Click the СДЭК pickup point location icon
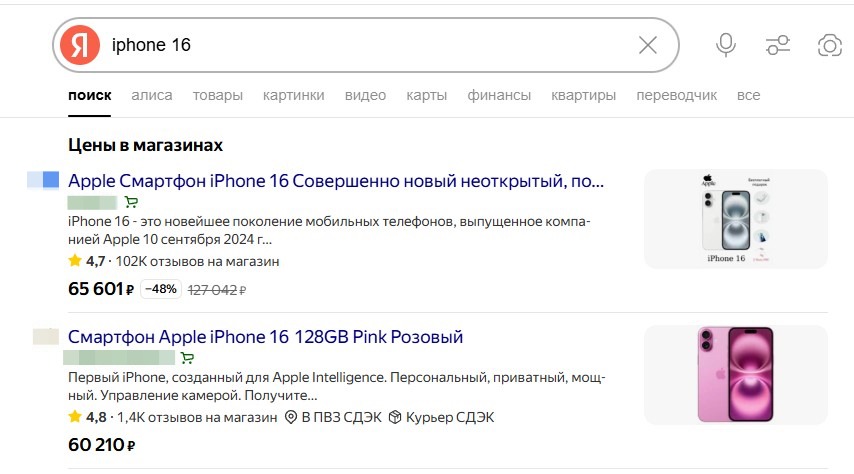The width and height of the screenshot is (854, 474). (x=292, y=417)
